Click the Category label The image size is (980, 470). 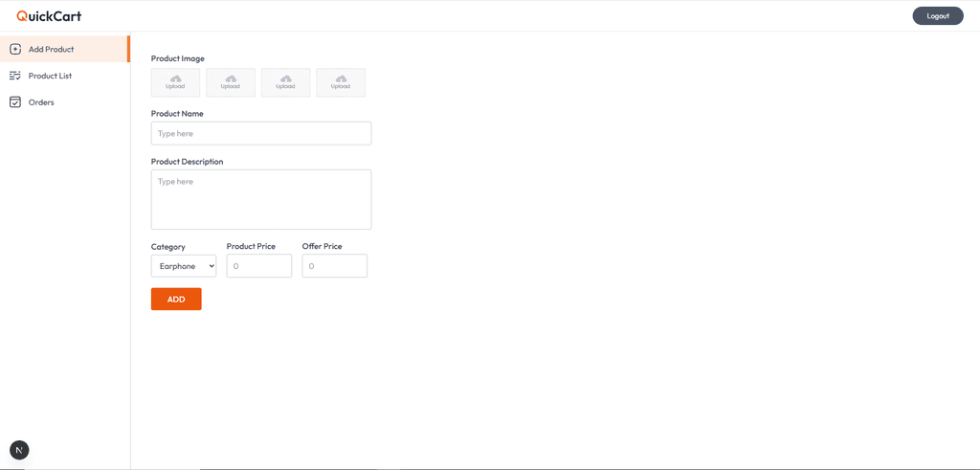tap(168, 247)
